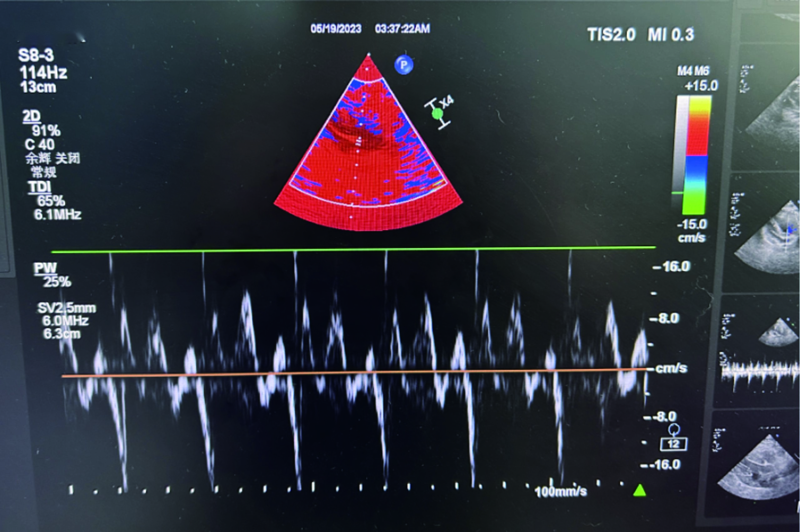This screenshot has height=532, width=800.
Task: Click the S8-3 transducer label
Action: pyautogui.click(x=36, y=56)
